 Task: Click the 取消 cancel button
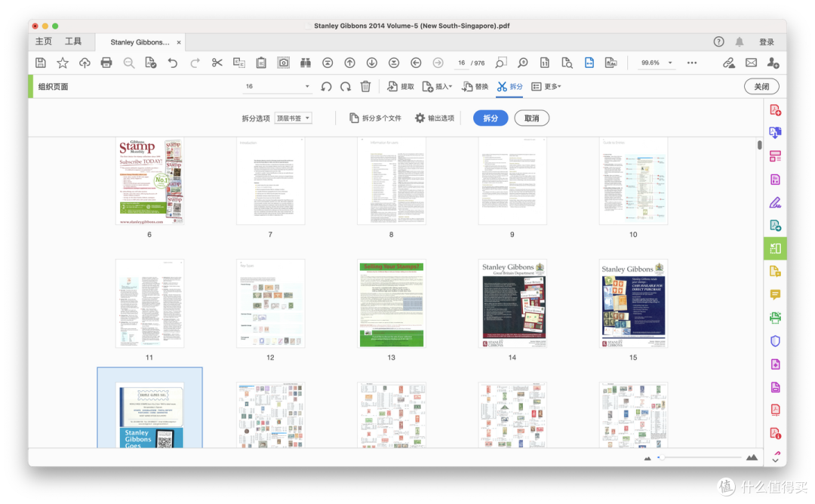pos(532,118)
